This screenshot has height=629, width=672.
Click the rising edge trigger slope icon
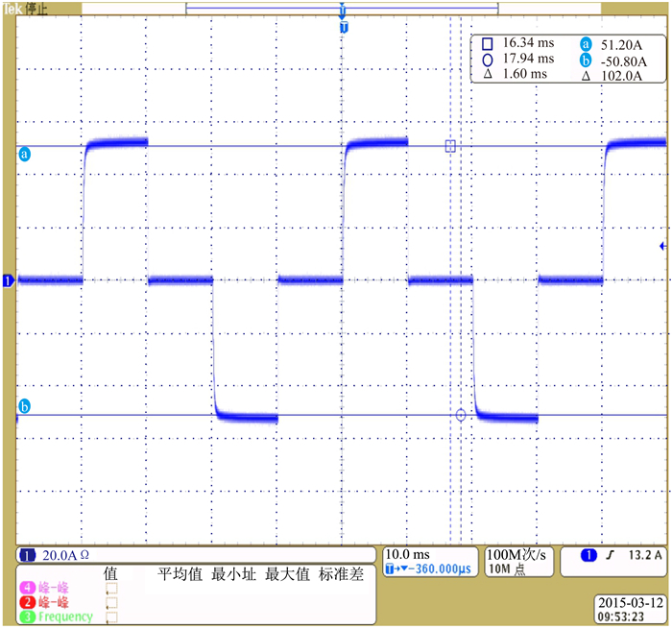[611, 555]
